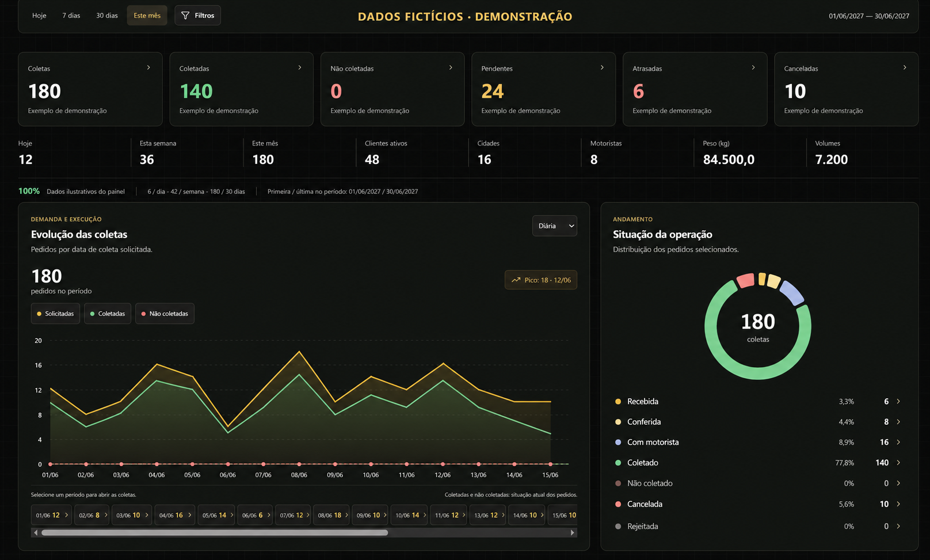930x560 pixels.
Task: Click the right arrow of the chip scrollbar
Action: [x=573, y=532]
